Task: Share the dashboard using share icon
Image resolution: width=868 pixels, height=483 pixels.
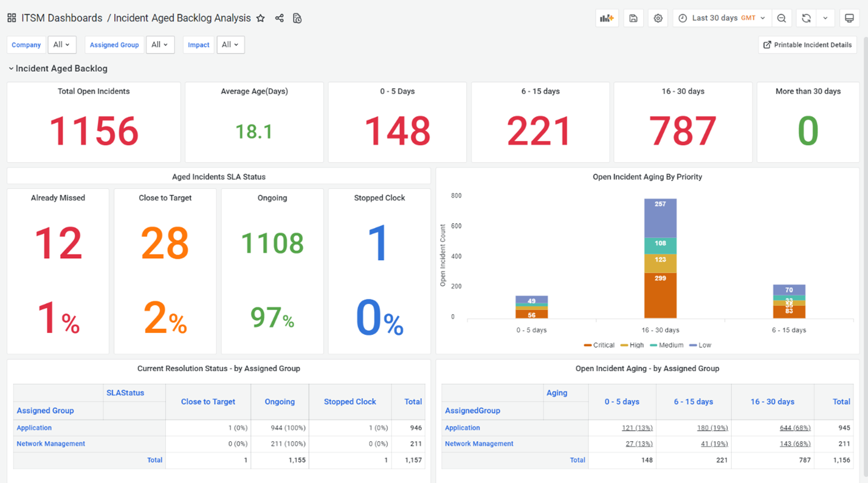Action: click(279, 18)
